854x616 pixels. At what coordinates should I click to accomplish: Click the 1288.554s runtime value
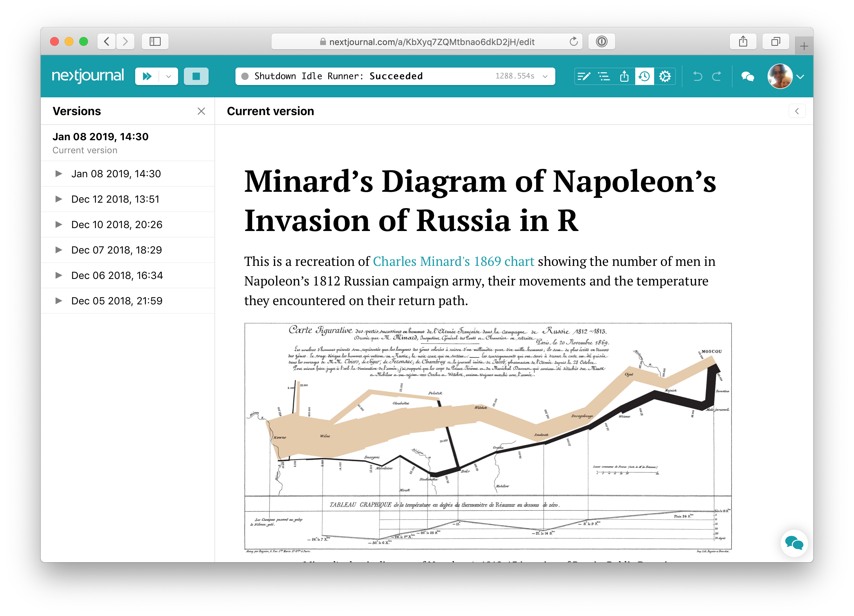[515, 76]
